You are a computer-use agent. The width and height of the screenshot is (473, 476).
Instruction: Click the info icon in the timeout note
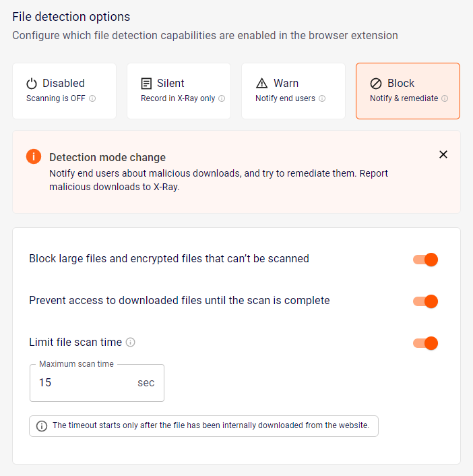pyautogui.click(x=42, y=426)
